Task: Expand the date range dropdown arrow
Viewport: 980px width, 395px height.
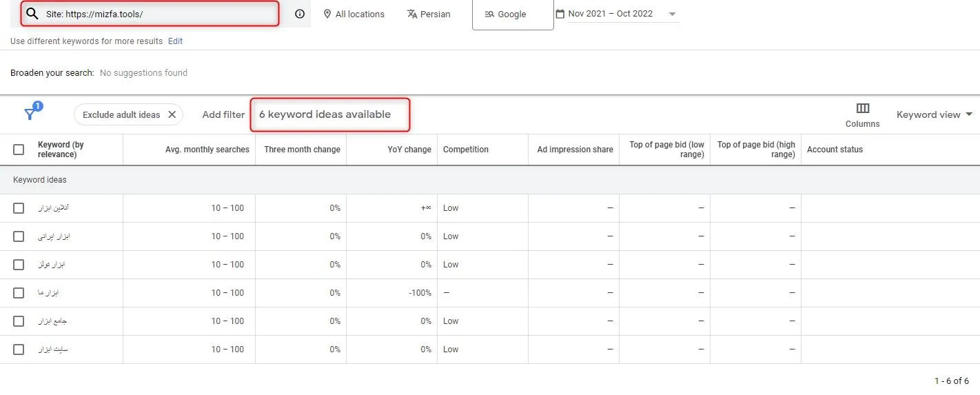Action: click(672, 14)
